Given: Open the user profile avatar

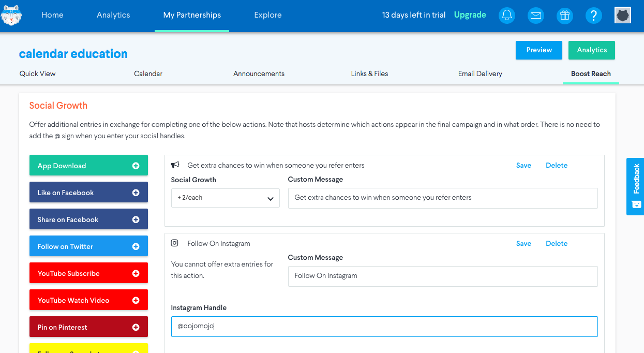Looking at the screenshot, I should coord(623,15).
